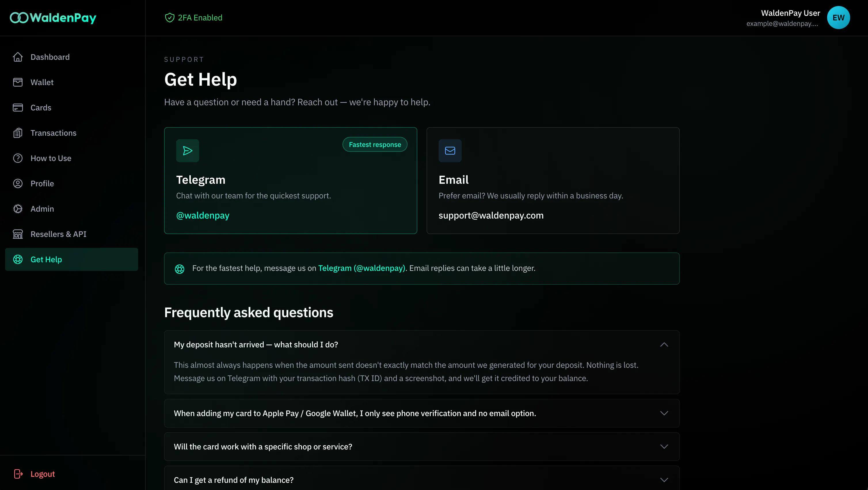Screen dimensions: 868x490
Task: Click 'Chat with our team' description text
Action: pyautogui.click(x=253, y=196)
